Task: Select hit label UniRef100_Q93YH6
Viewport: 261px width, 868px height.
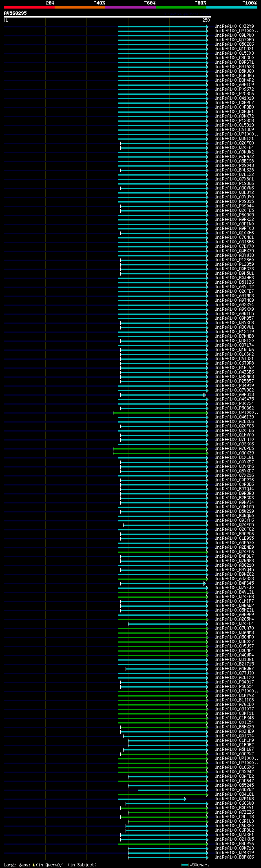Action: tap(234, 520)
